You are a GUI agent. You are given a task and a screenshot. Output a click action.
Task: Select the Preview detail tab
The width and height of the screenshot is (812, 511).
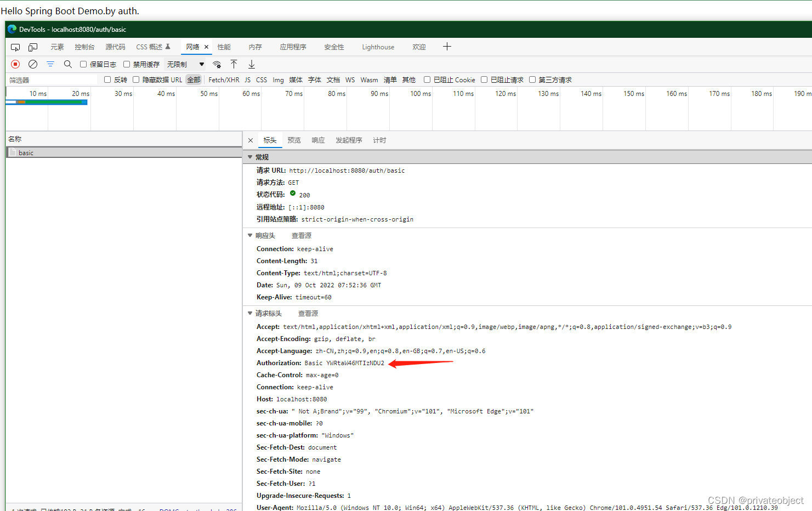[294, 140]
